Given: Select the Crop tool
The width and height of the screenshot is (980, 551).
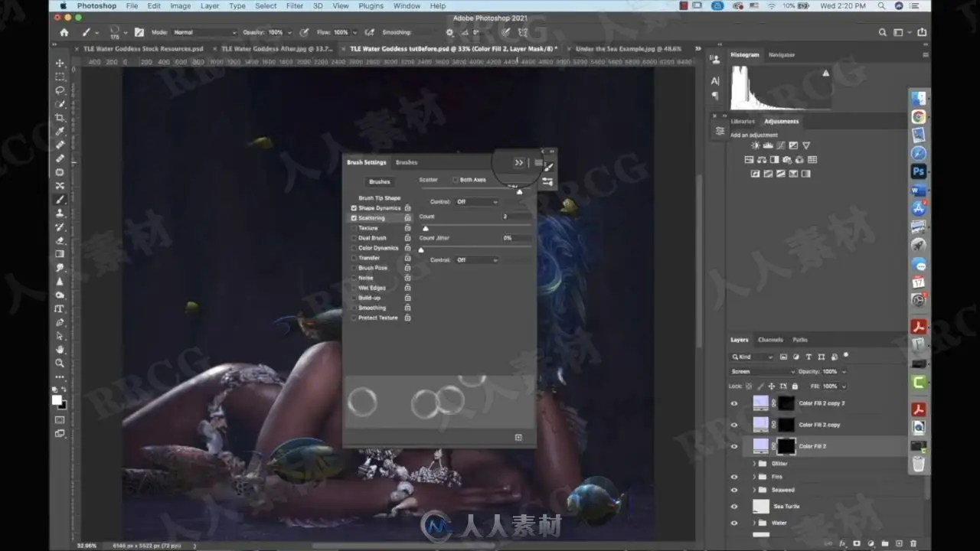Looking at the screenshot, I should click(x=60, y=118).
